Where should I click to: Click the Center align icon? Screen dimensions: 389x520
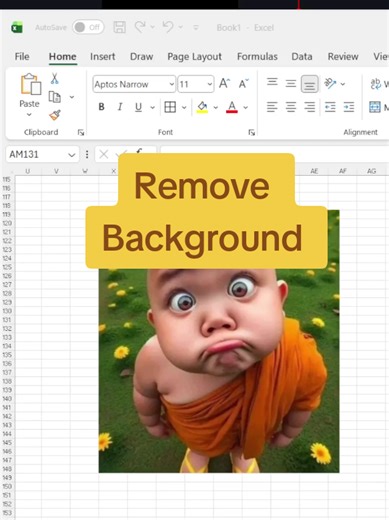click(291, 107)
